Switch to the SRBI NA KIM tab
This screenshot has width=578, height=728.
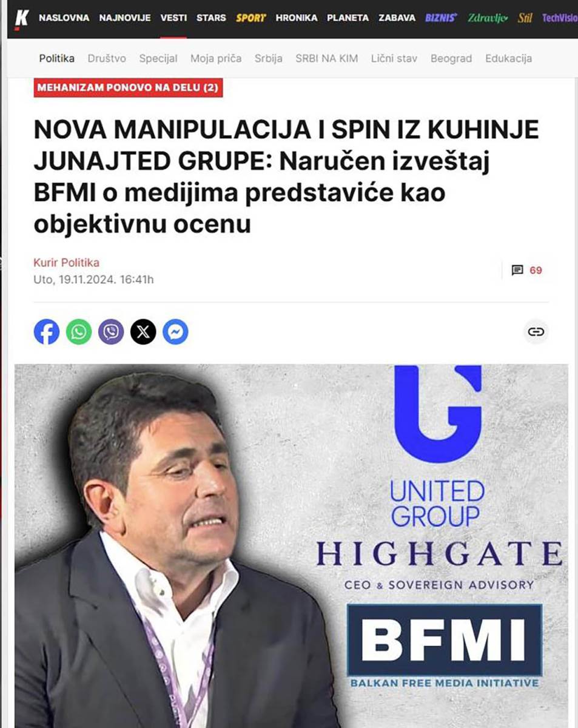(327, 58)
